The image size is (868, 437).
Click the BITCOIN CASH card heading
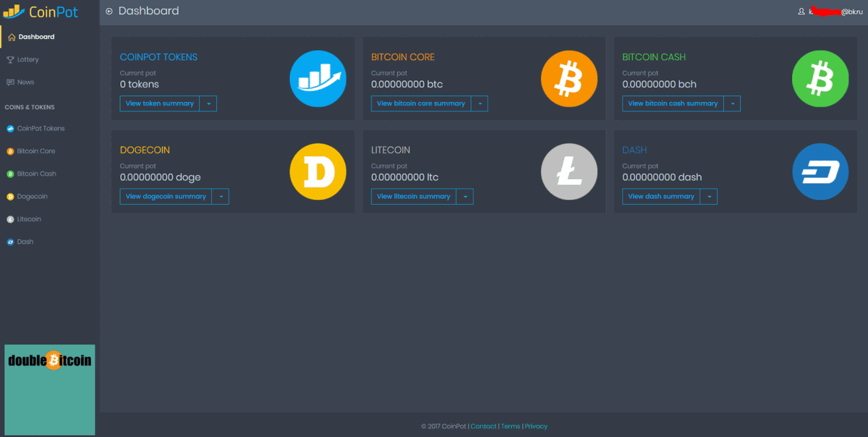[654, 57]
